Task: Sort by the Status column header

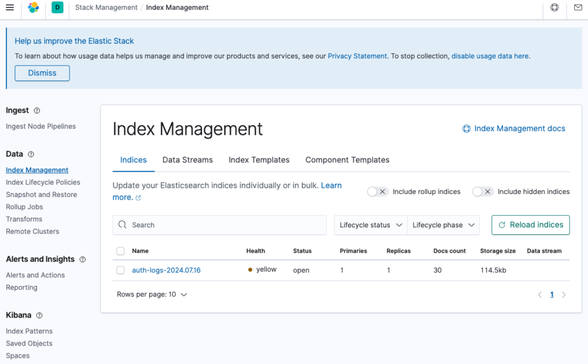Action: pos(302,251)
